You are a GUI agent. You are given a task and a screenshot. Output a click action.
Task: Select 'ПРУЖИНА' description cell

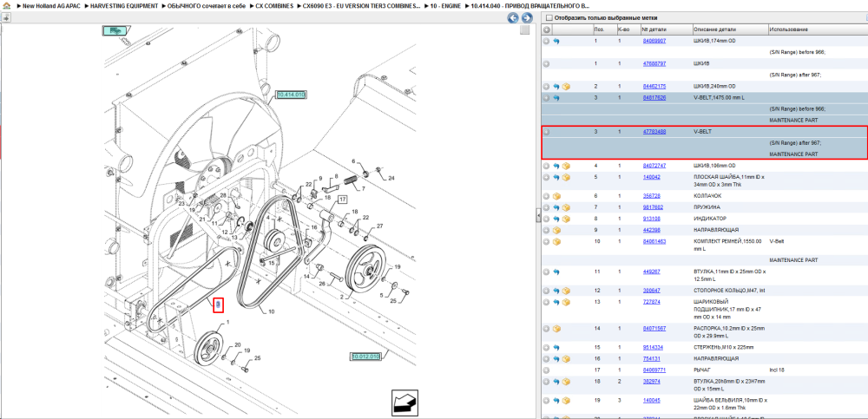[705, 207]
